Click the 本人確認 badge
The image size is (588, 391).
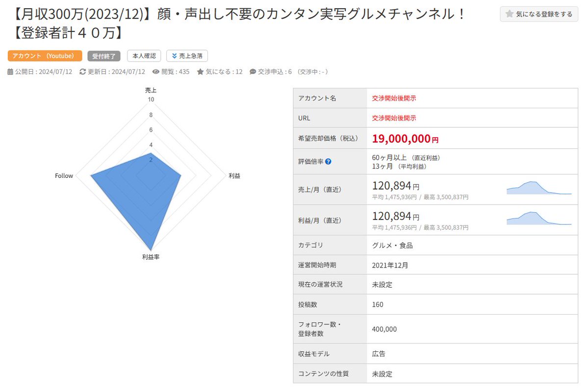144,56
